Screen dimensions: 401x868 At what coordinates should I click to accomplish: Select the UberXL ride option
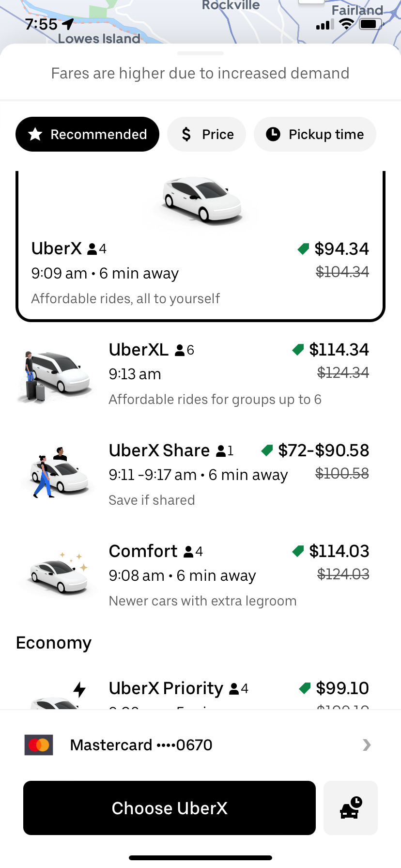[x=200, y=374]
